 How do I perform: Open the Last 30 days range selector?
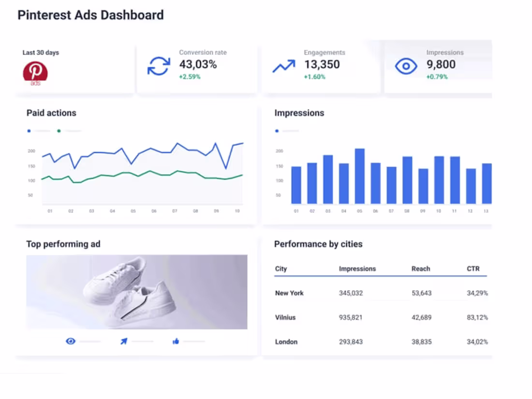(41, 52)
